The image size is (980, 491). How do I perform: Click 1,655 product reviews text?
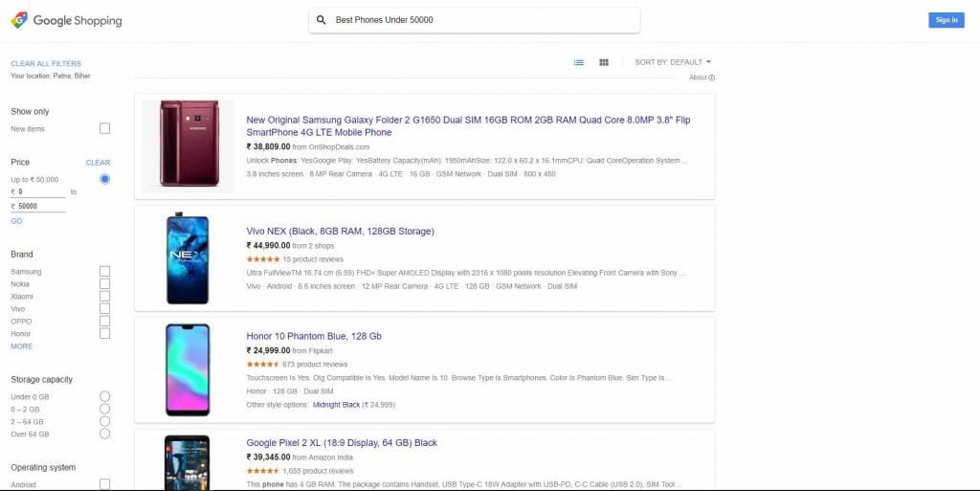pyautogui.click(x=318, y=471)
